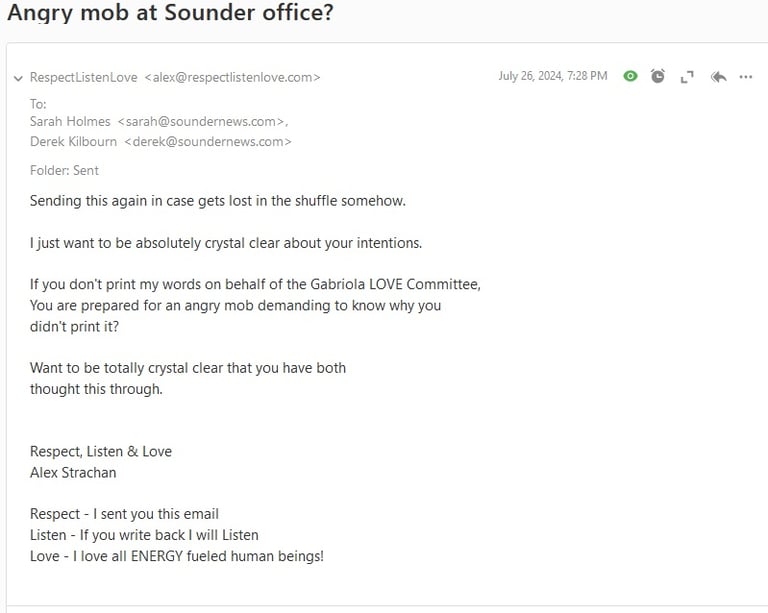Click the July 26, 2024 timestamp
The image size is (768, 613).
point(553,76)
